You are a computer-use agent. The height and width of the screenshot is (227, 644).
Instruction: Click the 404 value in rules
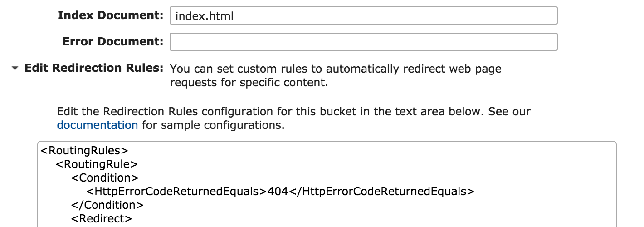(278, 191)
